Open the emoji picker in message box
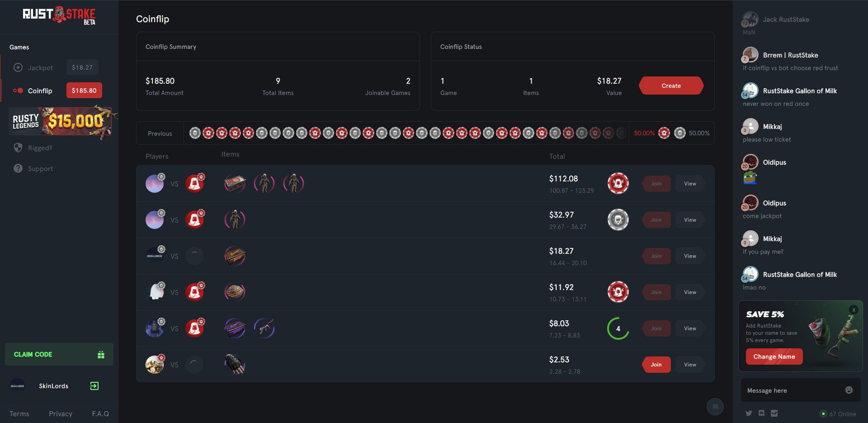The height and width of the screenshot is (423, 868). [x=849, y=390]
